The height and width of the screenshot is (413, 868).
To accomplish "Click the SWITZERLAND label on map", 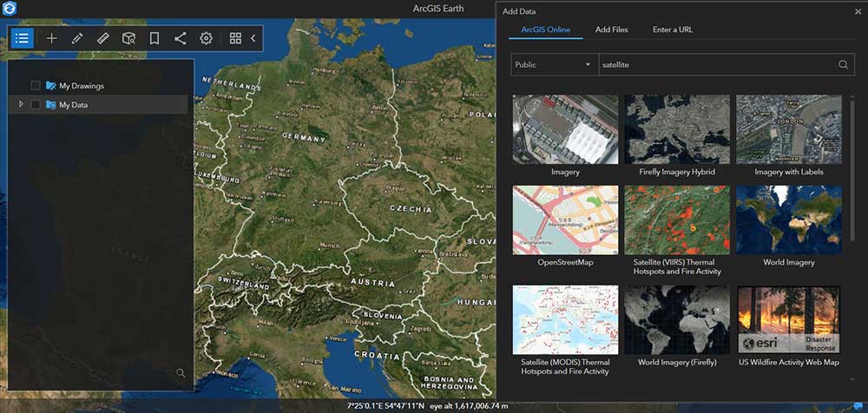I will coord(244,284).
